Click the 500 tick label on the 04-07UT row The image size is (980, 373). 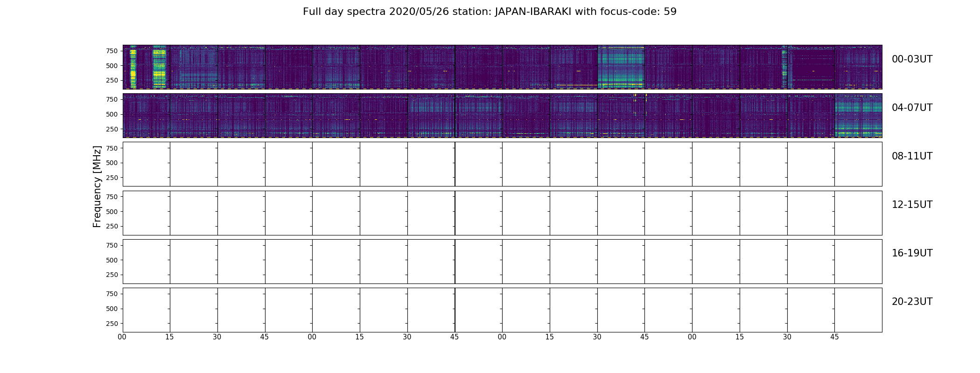click(x=112, y=114)
